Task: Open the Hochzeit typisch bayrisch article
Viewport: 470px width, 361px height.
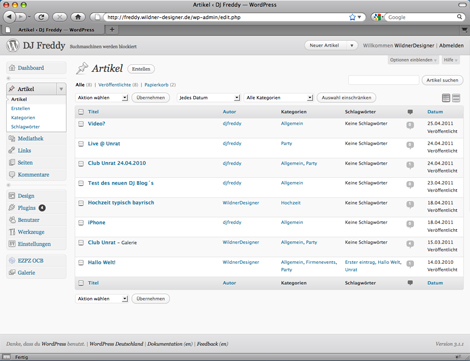Action: (121, 203)
